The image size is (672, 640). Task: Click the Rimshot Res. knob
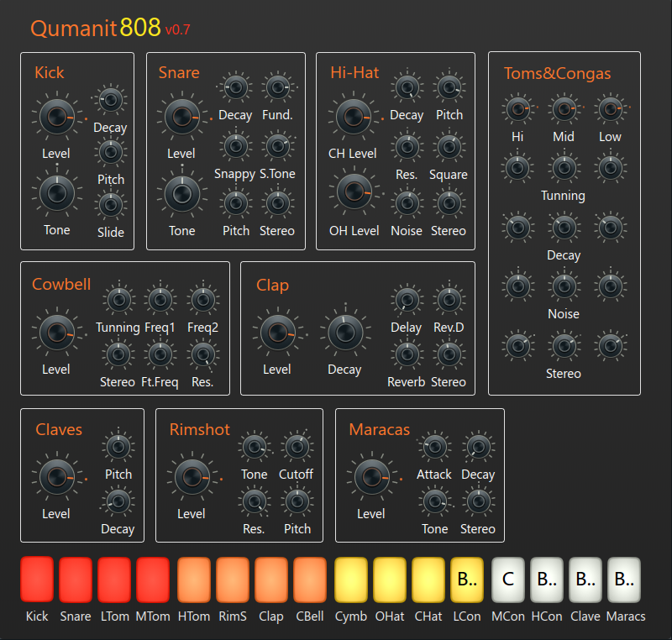(x=255, y=501)
